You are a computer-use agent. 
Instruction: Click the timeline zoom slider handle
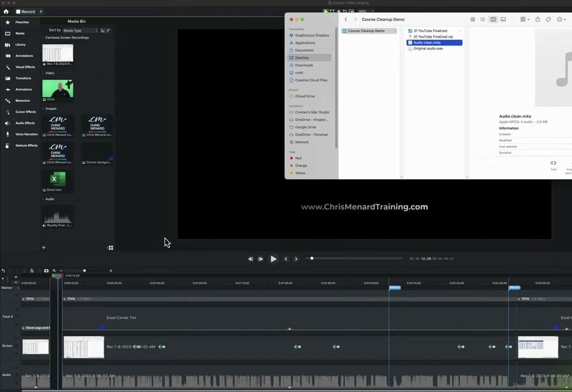point(84,271)
